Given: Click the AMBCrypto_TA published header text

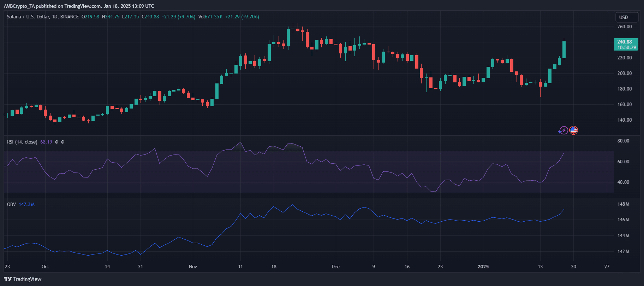Looking at the screenshot, I should [79, 6].
